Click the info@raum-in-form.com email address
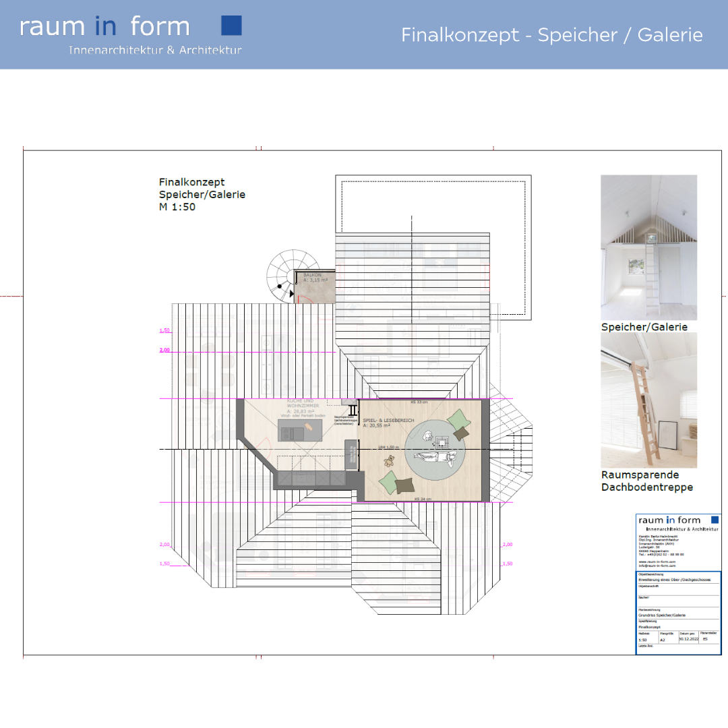728x728 pixels. [x=657, y=565]
